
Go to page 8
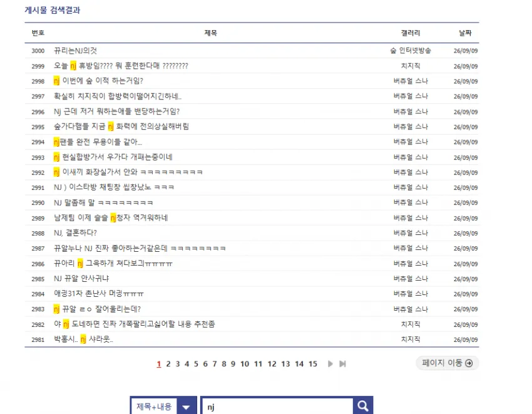click(x=224, y=364)
